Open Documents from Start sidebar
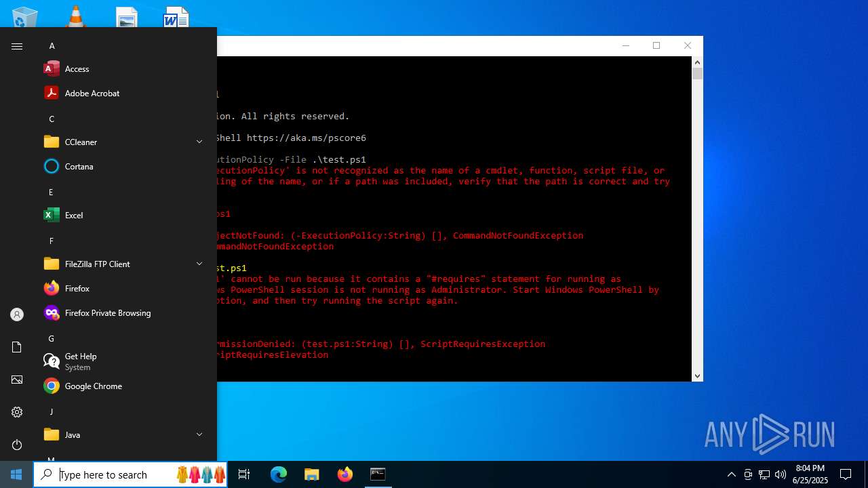This screenshot has width=868, height=488. pyautogui.click(x=17, y=347)
